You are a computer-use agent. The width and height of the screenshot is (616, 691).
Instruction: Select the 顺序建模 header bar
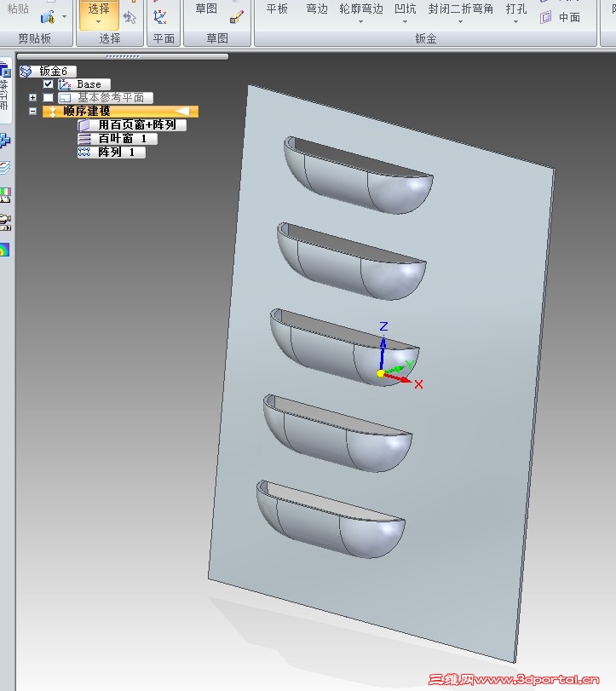[x=120, y=111]
